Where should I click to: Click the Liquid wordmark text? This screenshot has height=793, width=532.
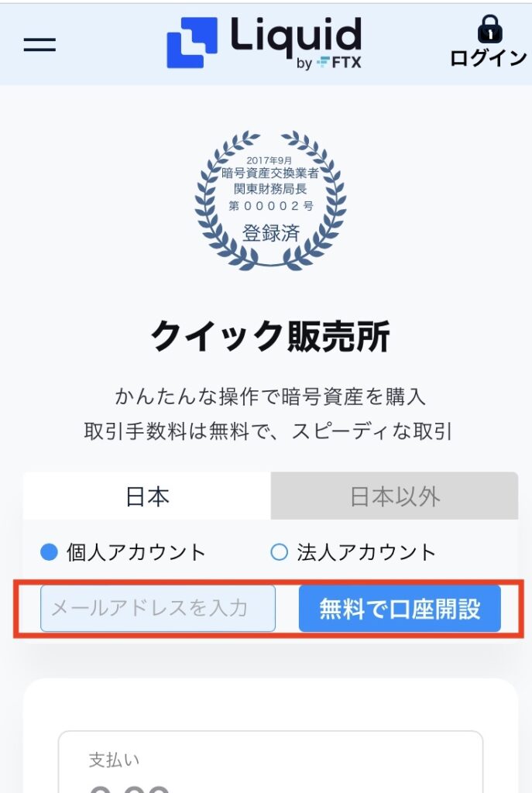296,36
